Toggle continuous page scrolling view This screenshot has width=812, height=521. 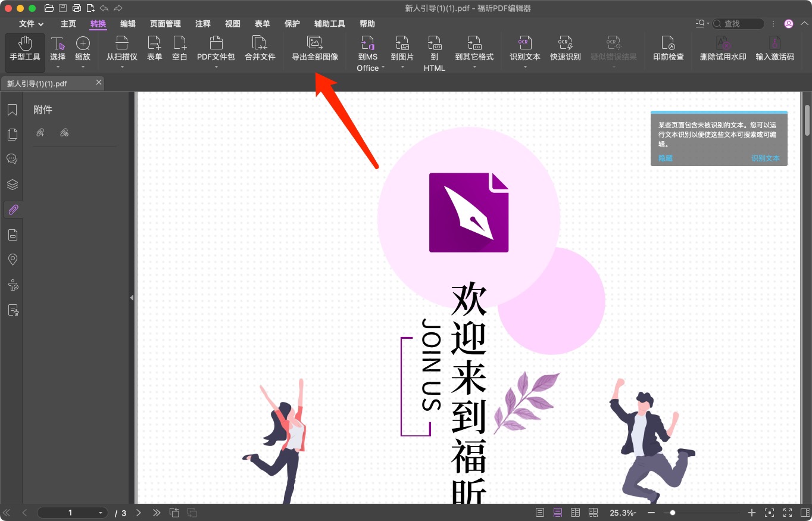(x=557, y=512)
